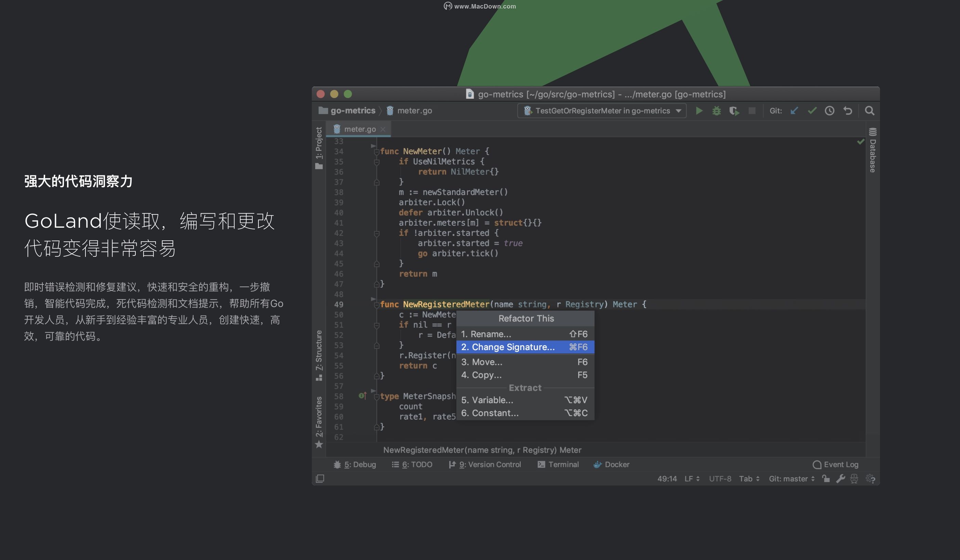Click 'return m' on line 46
Screen dimensions: 960x560
click(418, 274)
